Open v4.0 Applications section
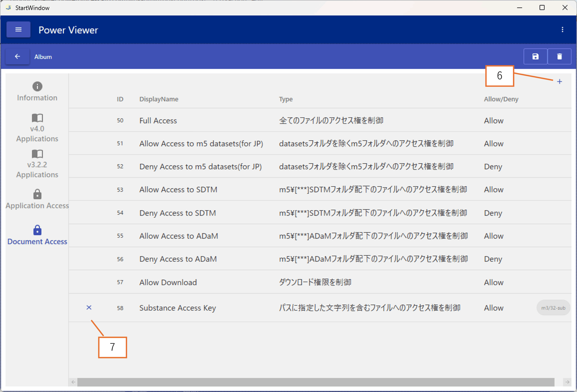This screenshot has width=577, height=392. pyautogui.click(x=37, y=128)
